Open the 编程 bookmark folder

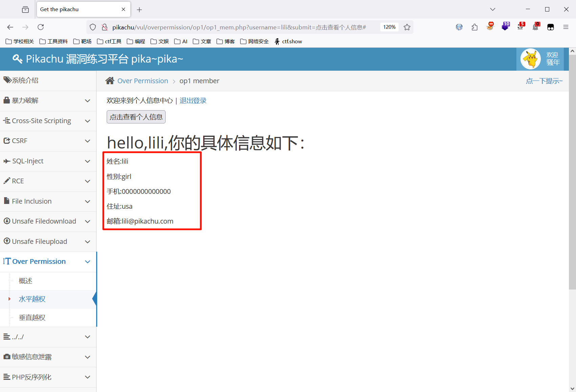click(x=136, y=41)
